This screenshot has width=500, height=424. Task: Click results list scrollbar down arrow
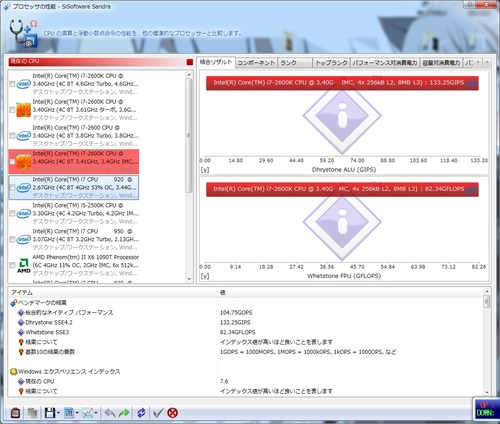487,392
